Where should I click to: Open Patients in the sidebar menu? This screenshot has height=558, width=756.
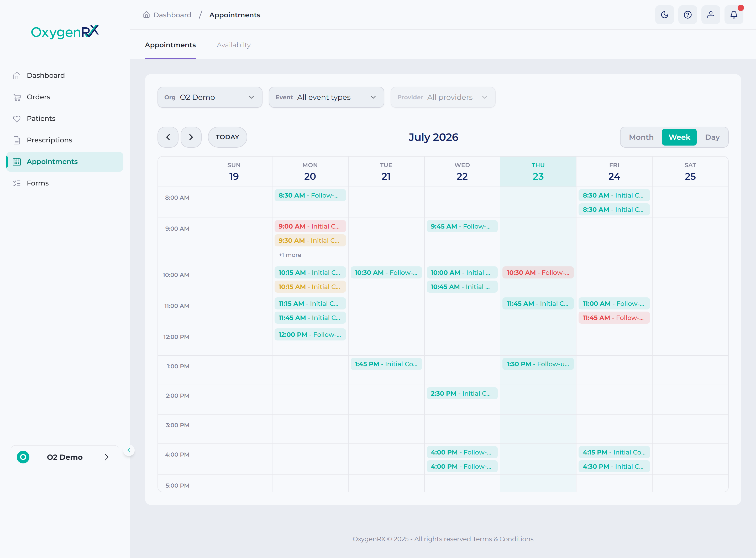(65, 118)
